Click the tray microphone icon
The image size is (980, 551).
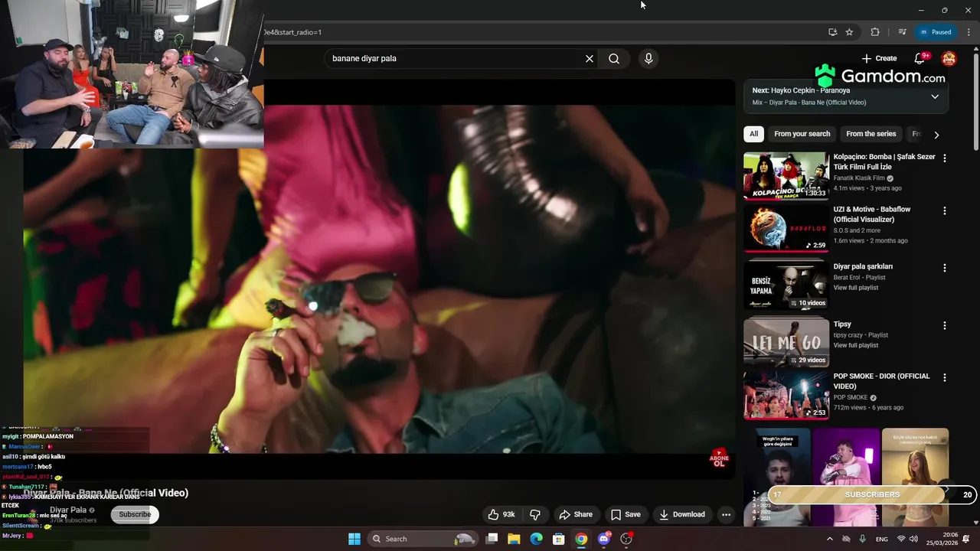(x=862, y=539)
